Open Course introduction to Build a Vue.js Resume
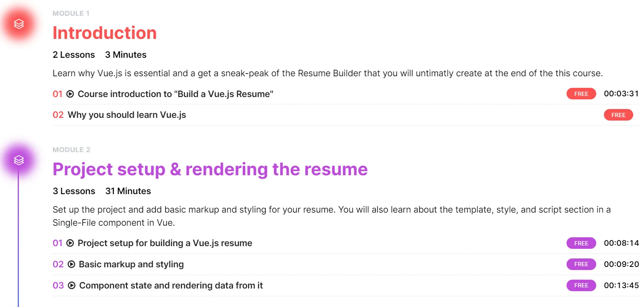Screen dimensions: 644x307 click(175, 94)
